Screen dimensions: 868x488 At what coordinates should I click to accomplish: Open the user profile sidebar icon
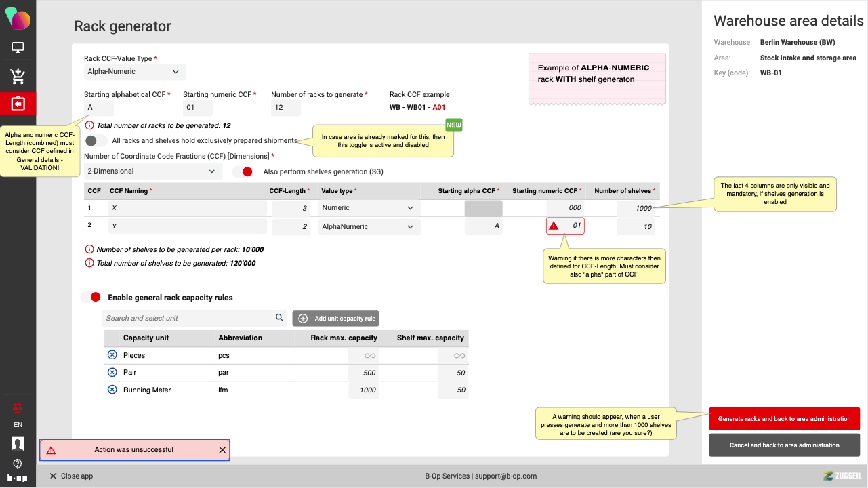[18, 444]
